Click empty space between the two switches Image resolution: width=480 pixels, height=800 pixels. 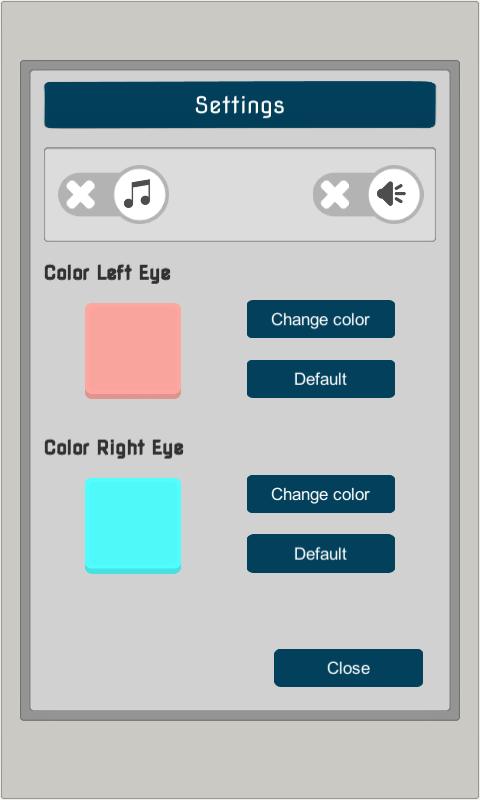coord(240,194)
